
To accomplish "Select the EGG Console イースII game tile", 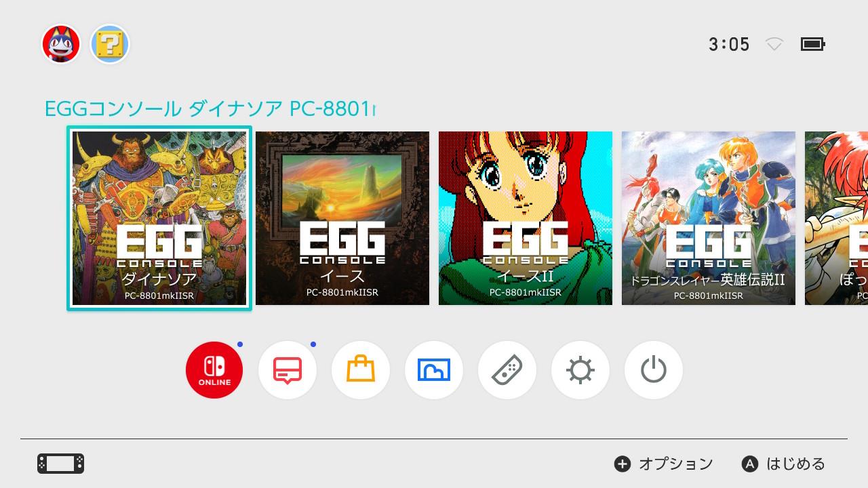I will coord(526,218).
